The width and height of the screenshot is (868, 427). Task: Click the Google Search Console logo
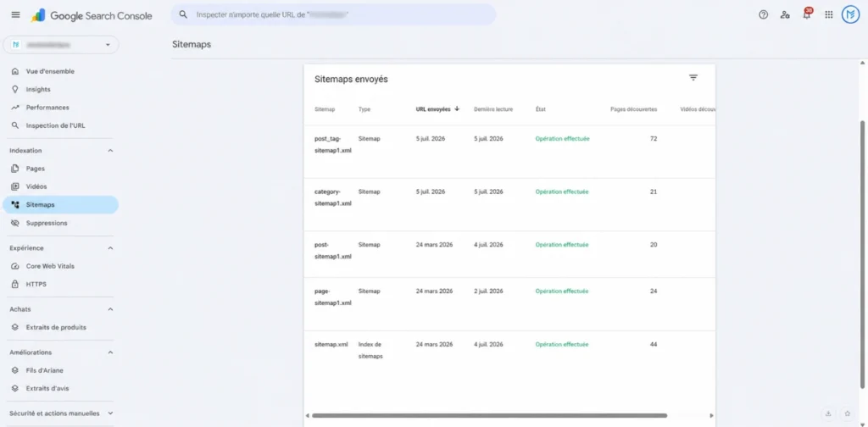[92, 15]
